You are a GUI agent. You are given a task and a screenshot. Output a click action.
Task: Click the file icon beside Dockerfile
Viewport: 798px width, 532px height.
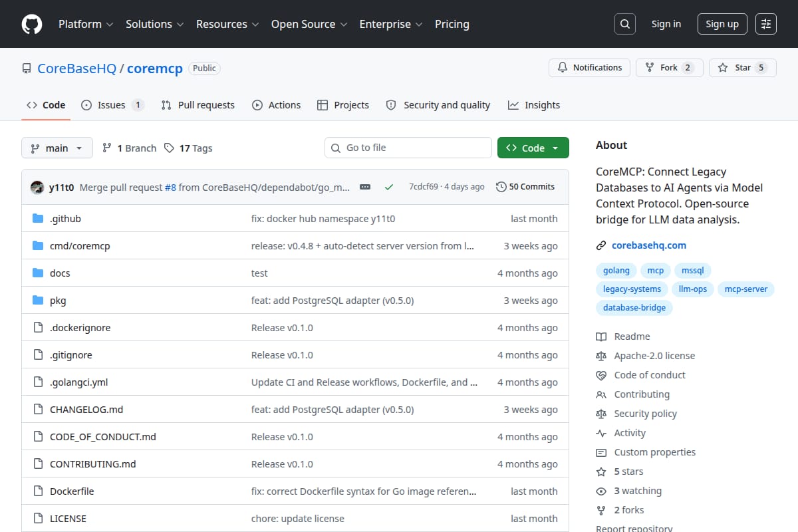point(38,491)
